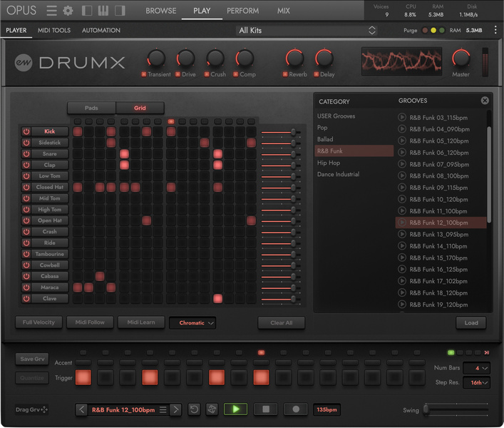Image resolution: width=504 pixels, height=428 pixels.
Task: Toggle the left sidebar panel icon
Action: [x=87, y=11]
